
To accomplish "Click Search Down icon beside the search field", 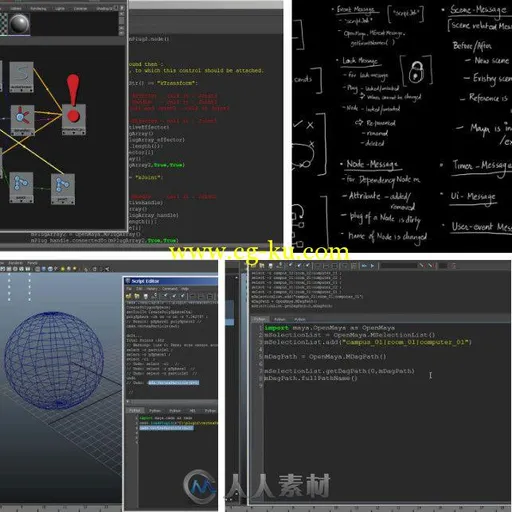I will click(x=422, y=266).
